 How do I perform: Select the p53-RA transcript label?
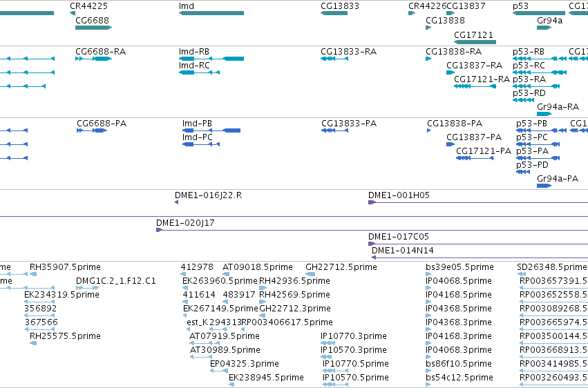(529, 79)
